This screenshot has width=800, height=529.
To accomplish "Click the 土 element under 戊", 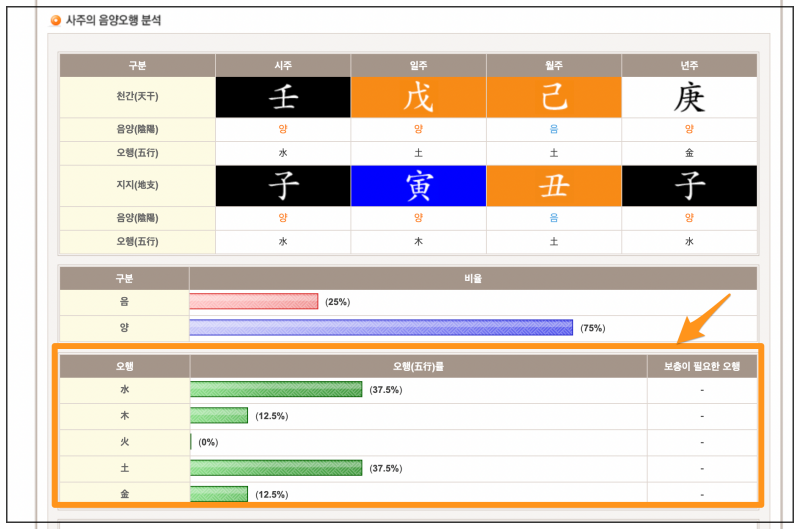I will [418, 153].
